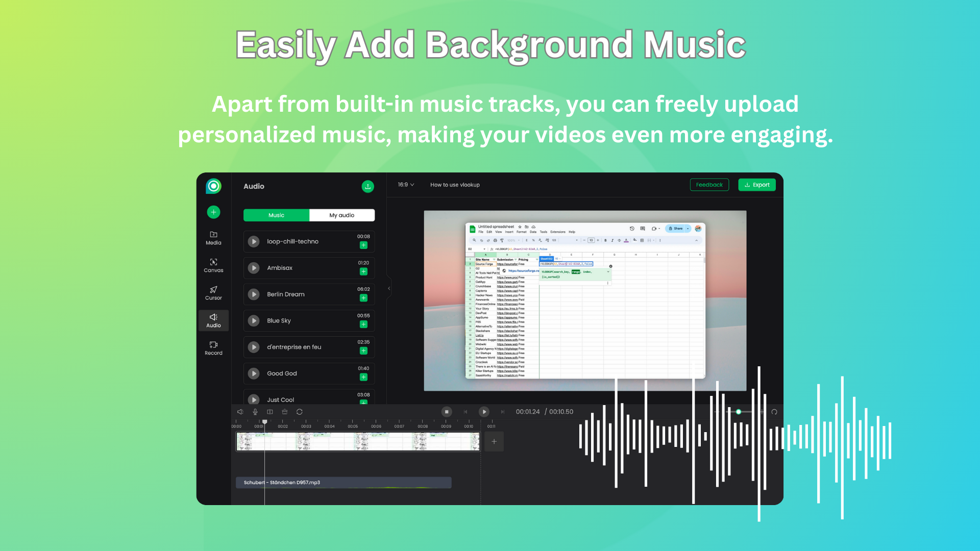The height and width of the screenshot is (551, 980).
Task: Toggle timeline volume mute speaker icon
Action: tap(240, 412)
